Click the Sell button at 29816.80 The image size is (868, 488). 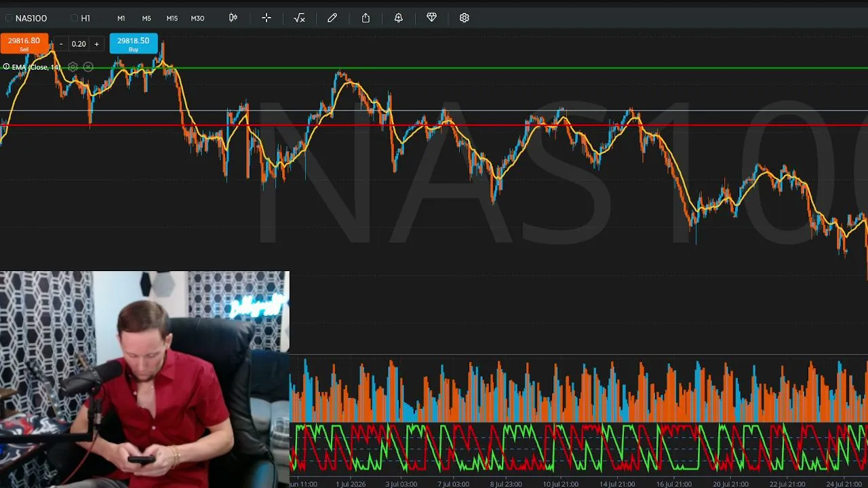coord(24,44)
